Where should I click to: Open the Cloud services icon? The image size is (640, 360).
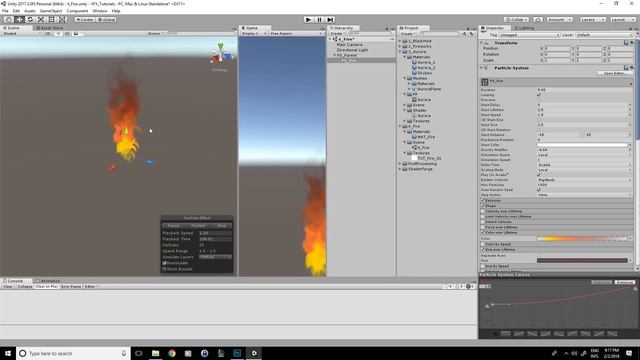pyautogui.click(x=538, y=19)
